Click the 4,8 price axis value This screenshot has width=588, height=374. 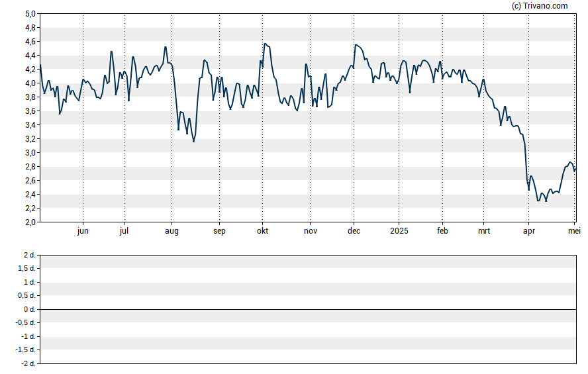click(x=30, y=28)
